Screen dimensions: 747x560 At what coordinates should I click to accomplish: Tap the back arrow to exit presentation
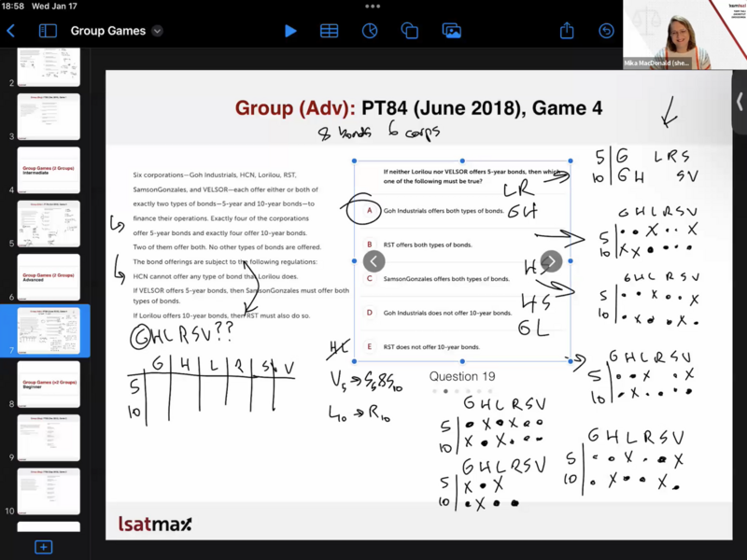[11, 31]
